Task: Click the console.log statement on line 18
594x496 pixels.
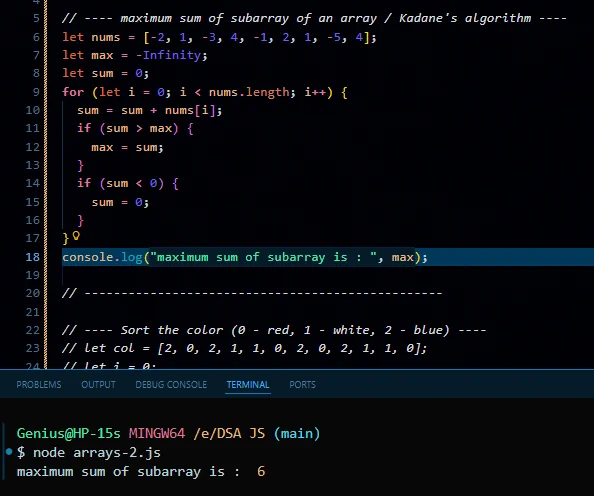Action: [x=245, y=257]
